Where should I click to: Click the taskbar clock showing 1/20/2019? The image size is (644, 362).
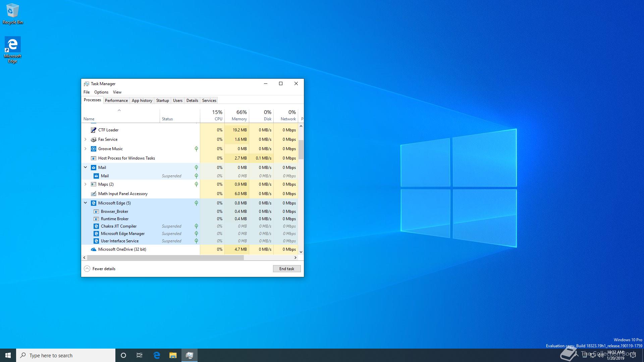(x=615, y=355)
